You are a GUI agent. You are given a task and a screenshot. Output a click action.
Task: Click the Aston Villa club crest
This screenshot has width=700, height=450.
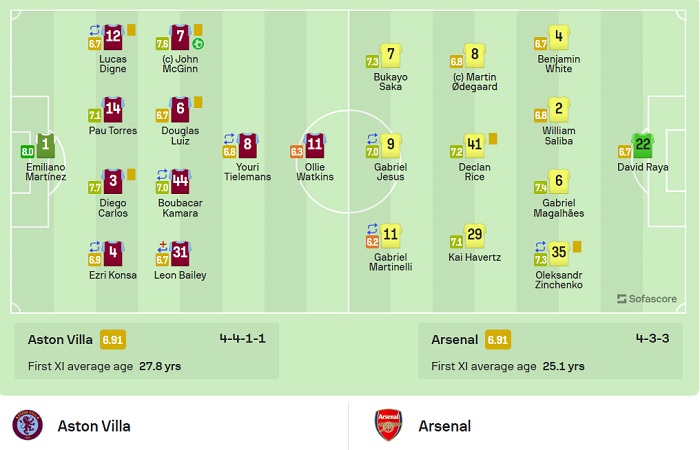[27, 425]
